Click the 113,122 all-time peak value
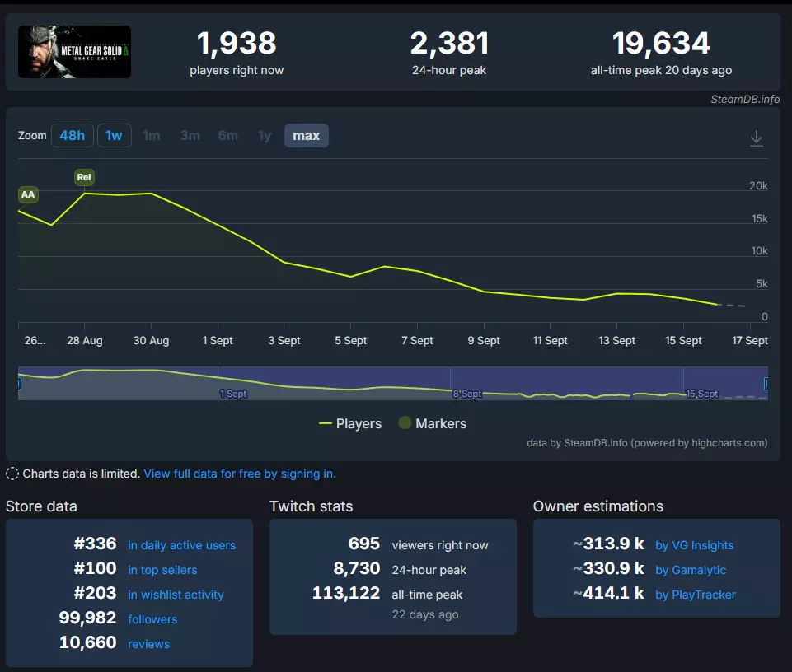This screenshot has width=792, height=672. 346,593
